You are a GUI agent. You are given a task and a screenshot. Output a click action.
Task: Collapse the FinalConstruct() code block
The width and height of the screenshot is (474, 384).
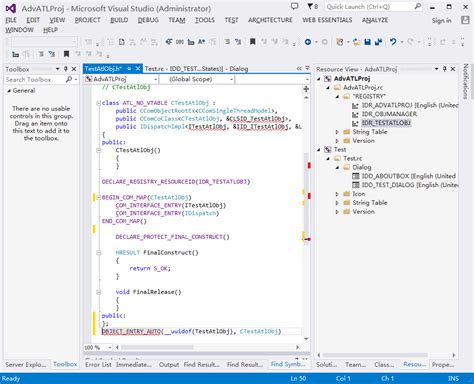click(98, 253)
